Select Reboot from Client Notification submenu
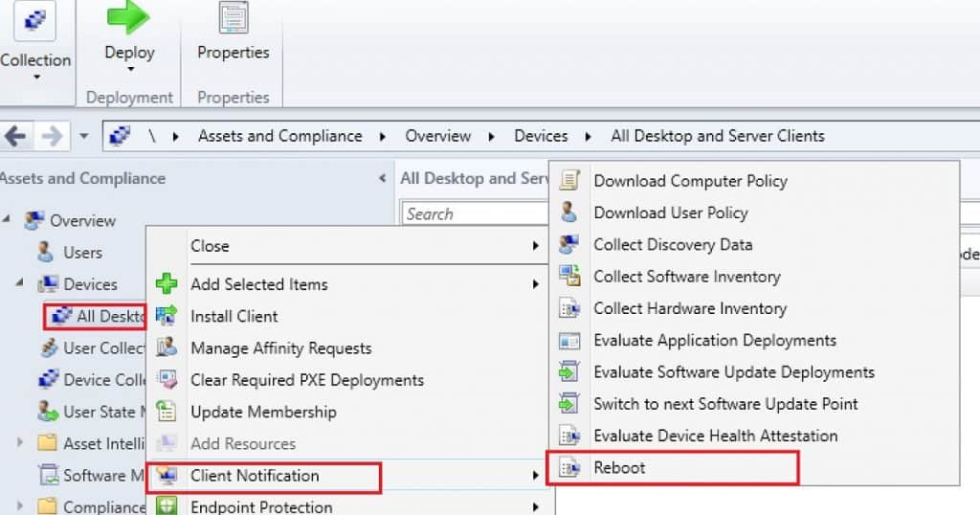Image resolution: width=980 pixels, height=515 pixels. [x=619, y=467]
